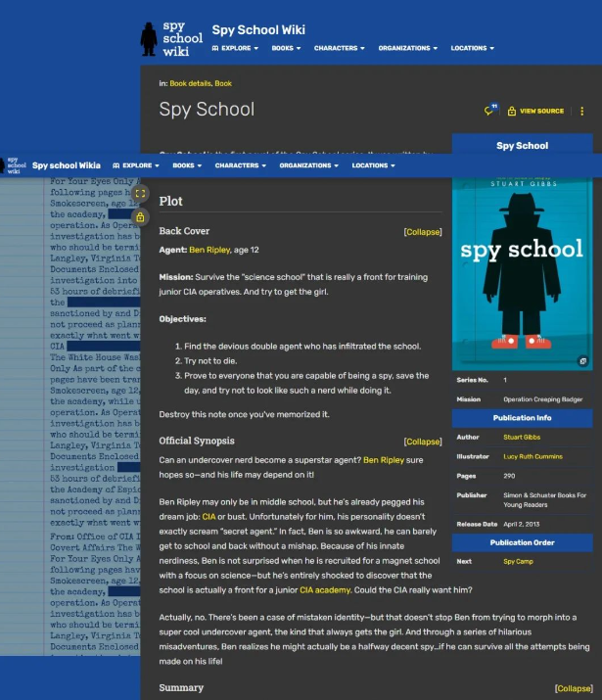This screenshot has width=602, height=700.
Task: Open the Book details category link
Action: pos(190,83)
